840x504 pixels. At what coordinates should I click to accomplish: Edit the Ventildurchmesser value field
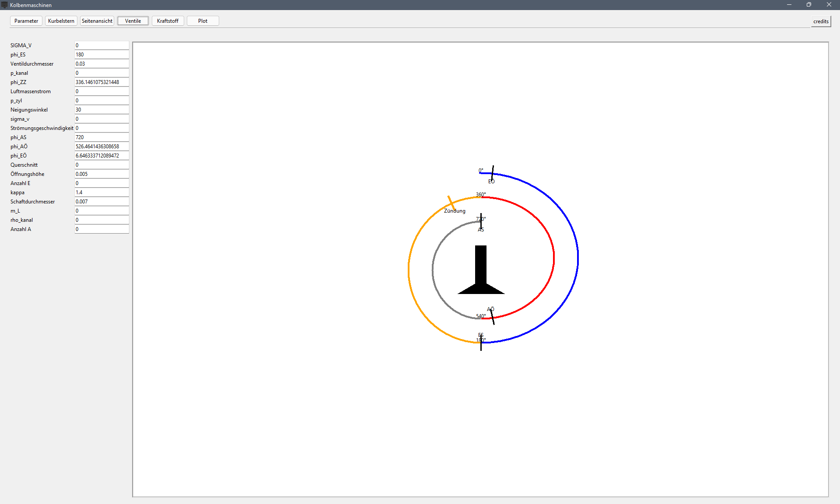pyautogui.click(x=101, y=64)
